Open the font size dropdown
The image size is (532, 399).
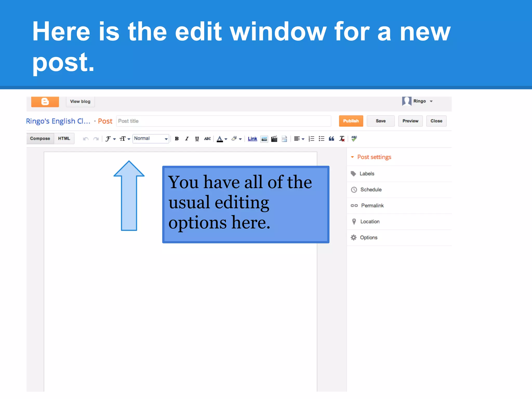(125, 139)
